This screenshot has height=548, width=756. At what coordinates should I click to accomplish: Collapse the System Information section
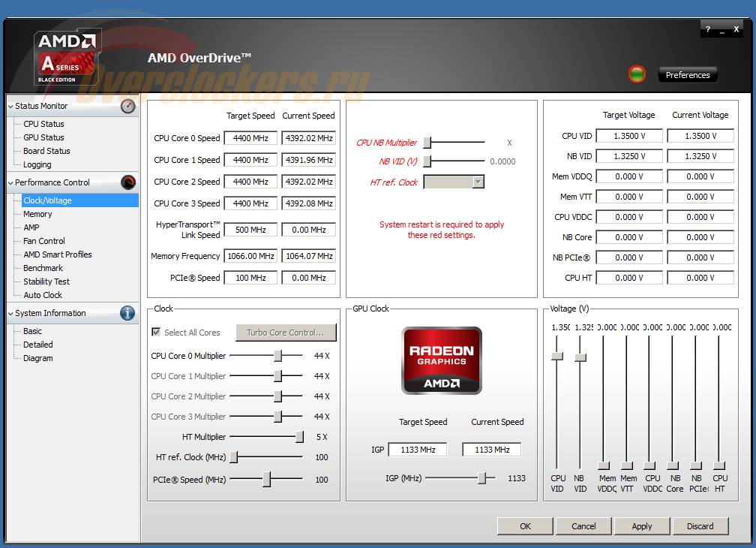[10, 314]
